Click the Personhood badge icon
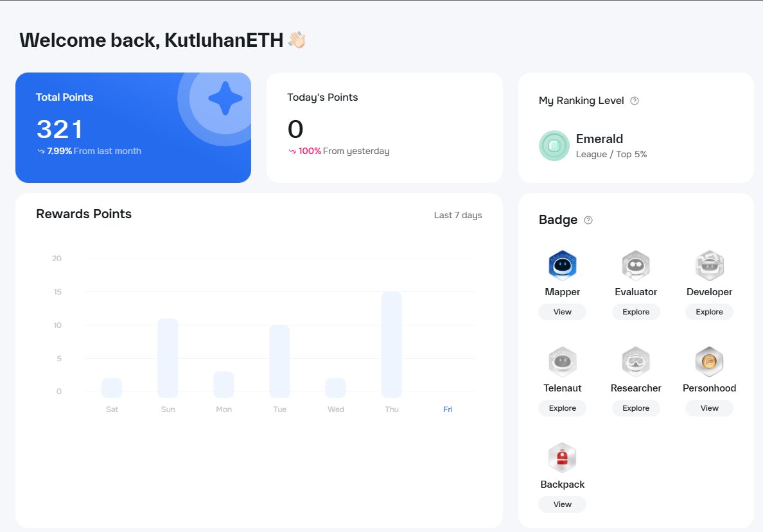 [x=710, y=362]
